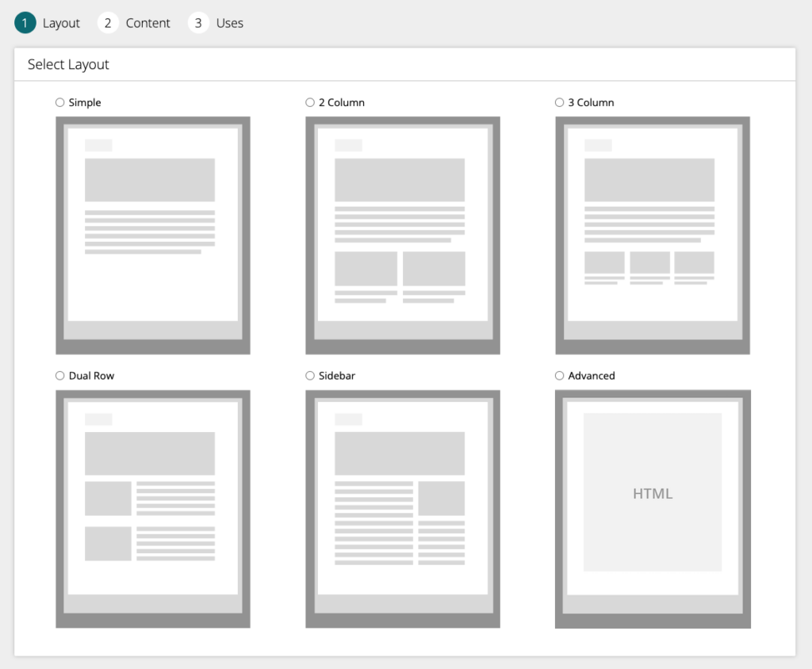812x669 pixels.
Task: Select the Sidebar layout radio button
Action: coord(310,376)
